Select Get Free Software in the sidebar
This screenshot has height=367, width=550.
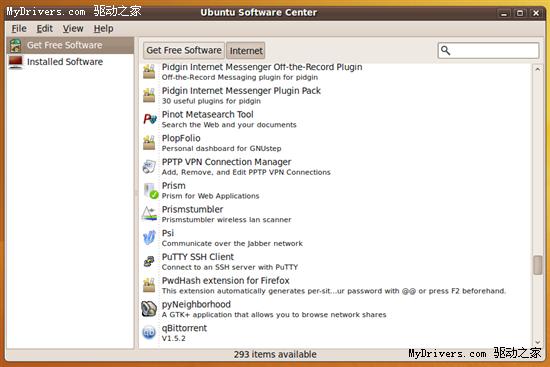tap(70, 45)
